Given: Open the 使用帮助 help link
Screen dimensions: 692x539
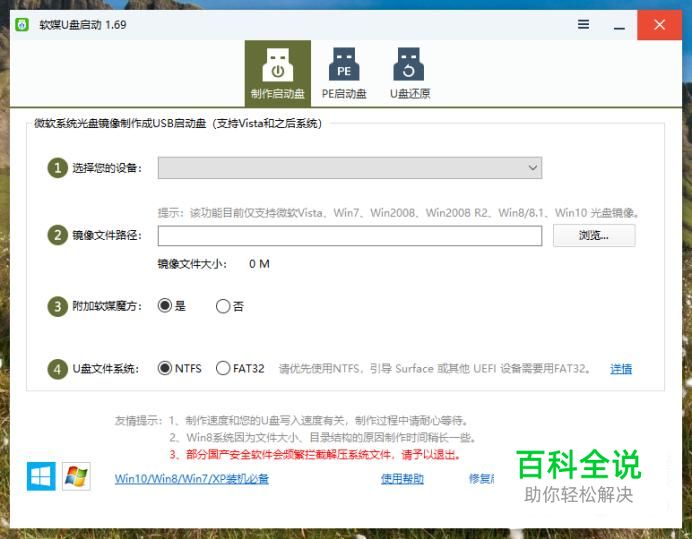Looking at the screenshot, I should coord(402,479).
